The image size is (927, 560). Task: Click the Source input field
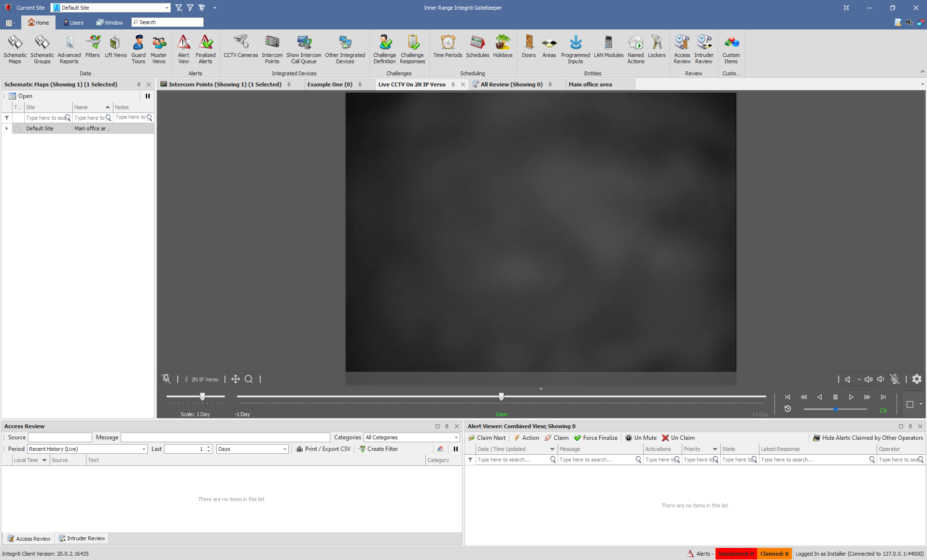(x=60, y=437)
